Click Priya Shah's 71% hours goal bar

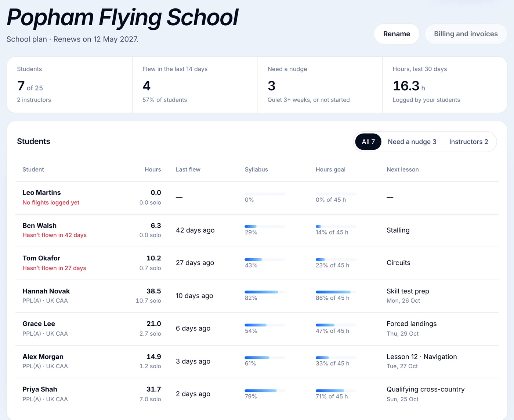[x=336, y=390]
